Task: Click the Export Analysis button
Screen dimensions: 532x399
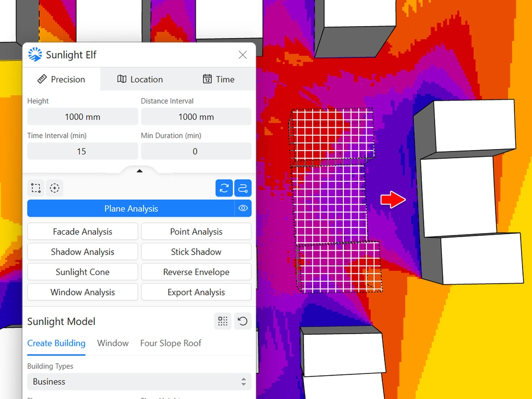Action: click(x=196, y=292)
